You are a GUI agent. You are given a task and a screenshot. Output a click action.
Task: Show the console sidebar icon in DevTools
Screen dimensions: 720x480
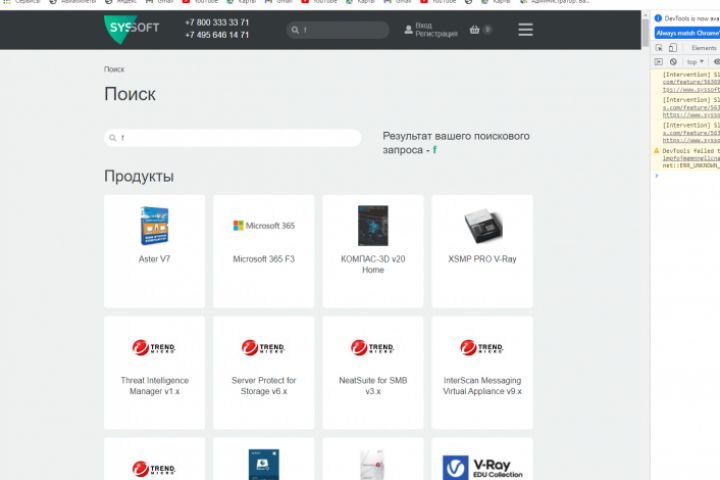[658, 62]
